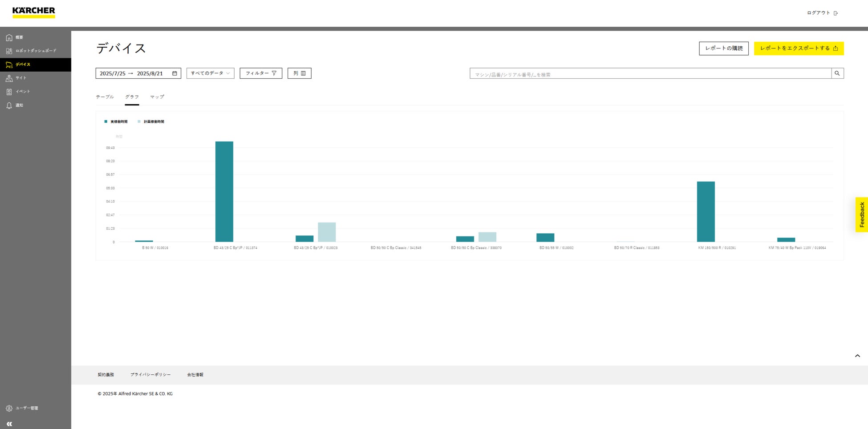Click the axis label BD 50/50 C Bp Classic / 341545
The image size is (868, 429).
pos(396,248)
